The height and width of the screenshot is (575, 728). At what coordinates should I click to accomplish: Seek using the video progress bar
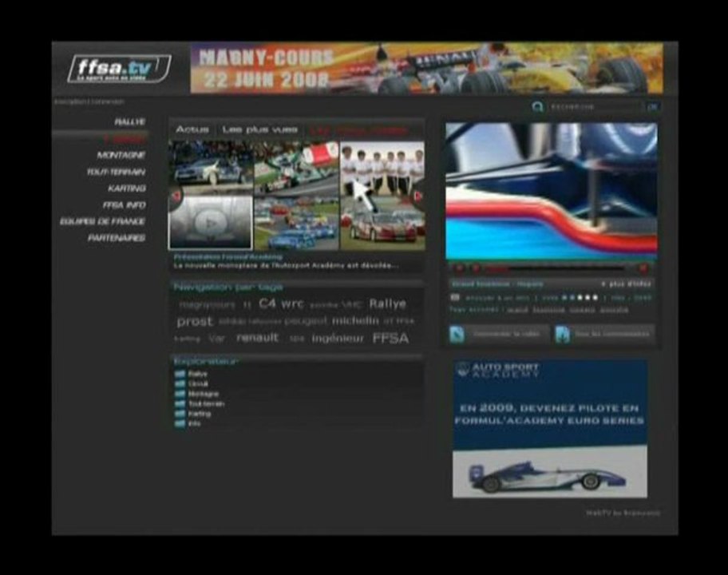[556, 268]
